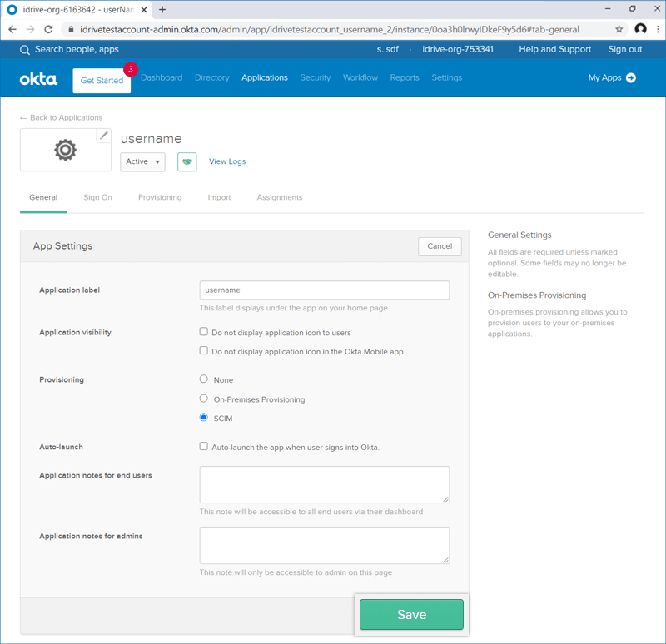Close the idrive-org browser tab
Image resolution: width=666 pixels, height=644 pixels.
click(x=144, y=10)
